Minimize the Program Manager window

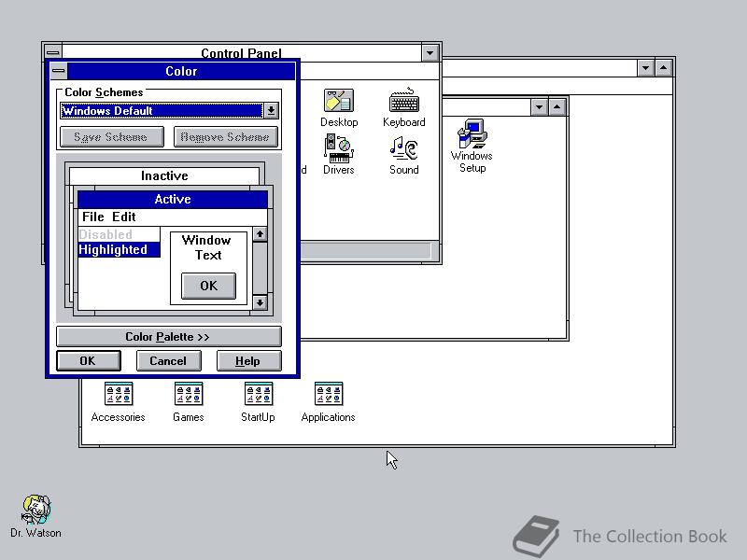point(645,67)
